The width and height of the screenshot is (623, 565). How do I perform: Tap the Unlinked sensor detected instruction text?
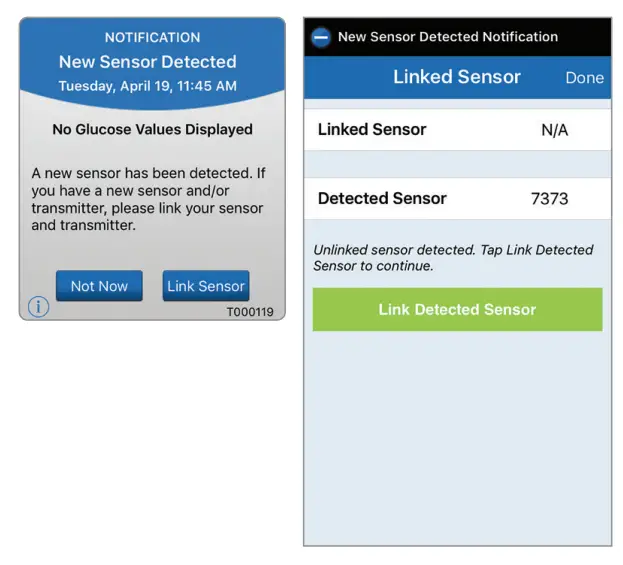(453, 258)
